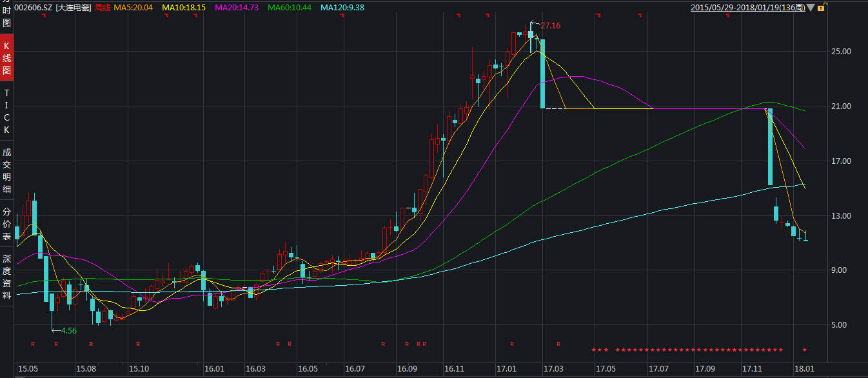Click the 002606.SZ stock code label
This screenshot has height=378, width=868.
(x=34, y=8)
